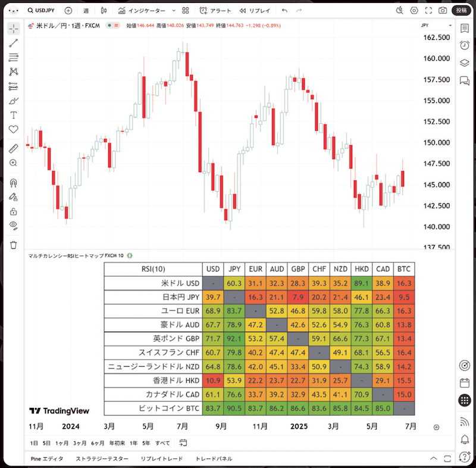The width and height of the screenshot is (476, 468).
Task: Hide all drawings with eye icon
Action: 14,225
